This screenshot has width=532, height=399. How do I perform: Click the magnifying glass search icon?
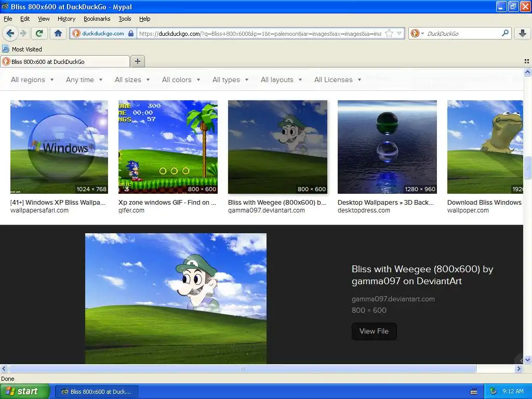pos(505,33)
